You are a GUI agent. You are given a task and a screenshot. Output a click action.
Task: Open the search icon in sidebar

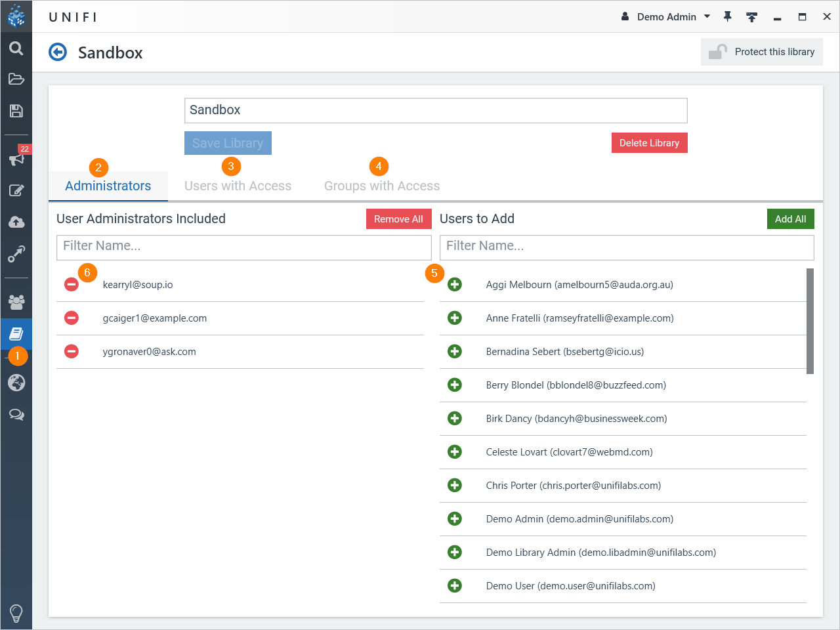click(16, 49)
